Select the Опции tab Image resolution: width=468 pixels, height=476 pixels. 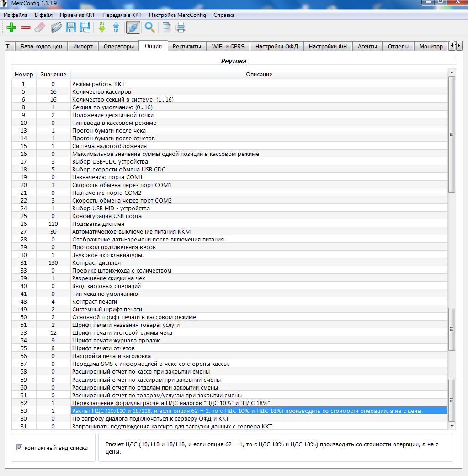[153, 46]
